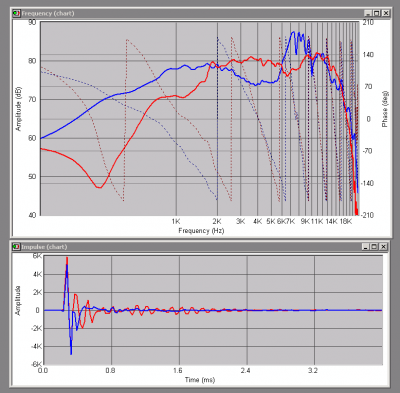This screenshot has width=400, height=393.
Task: Click the 60 dB amplitude tick label
Action: click(32, 138)
